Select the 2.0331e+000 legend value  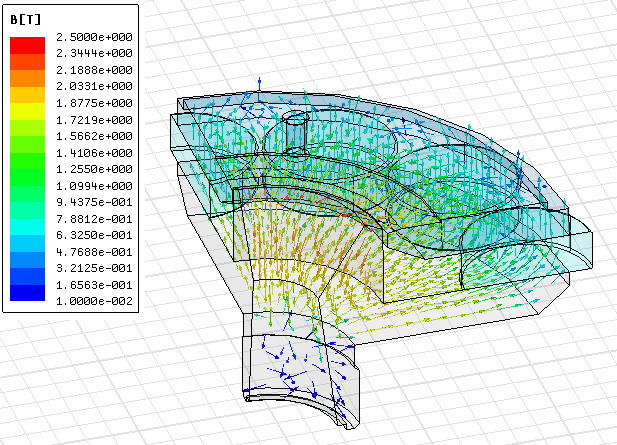click(94, 86)
